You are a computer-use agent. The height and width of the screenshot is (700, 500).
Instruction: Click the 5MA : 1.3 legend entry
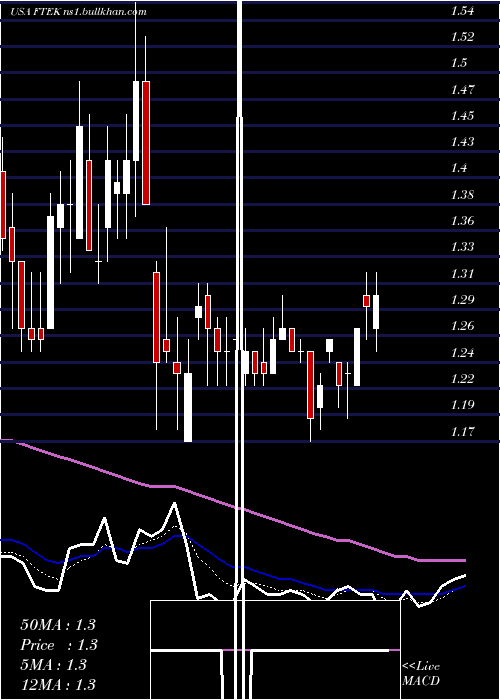[x=53, y=665]
